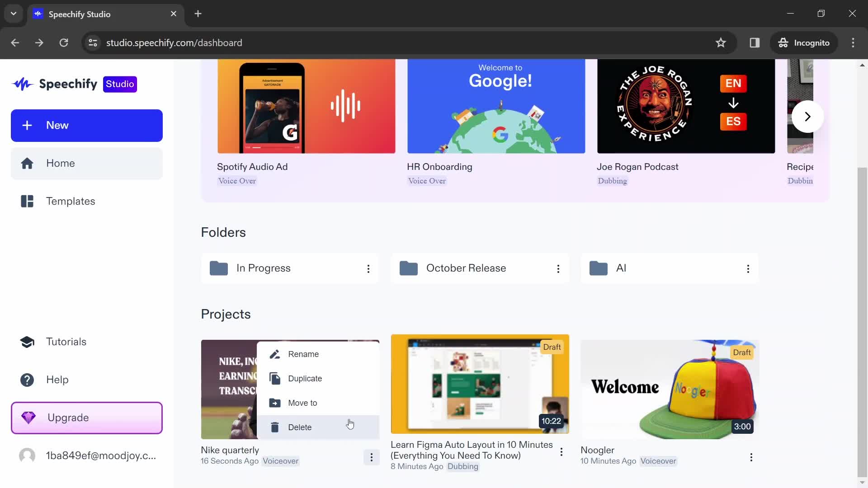Open options menu for In Progress folder

(x=368, y=269)
